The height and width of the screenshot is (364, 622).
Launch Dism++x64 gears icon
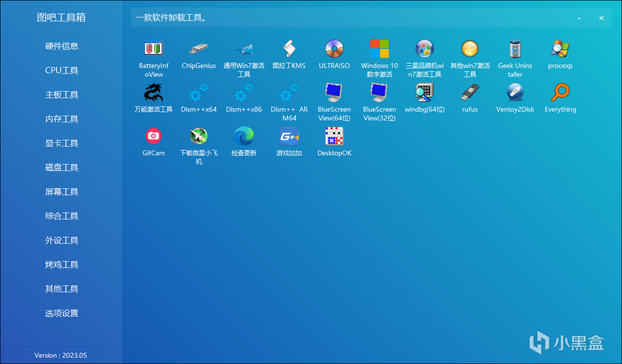click(199, 92)
